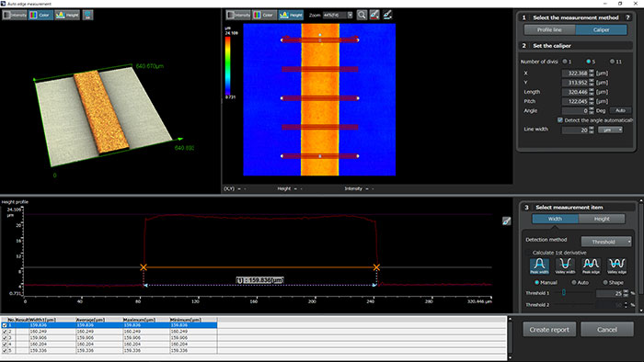
Task: Select Color view in 2D image toolbar
Action: [x=265, y=16]
